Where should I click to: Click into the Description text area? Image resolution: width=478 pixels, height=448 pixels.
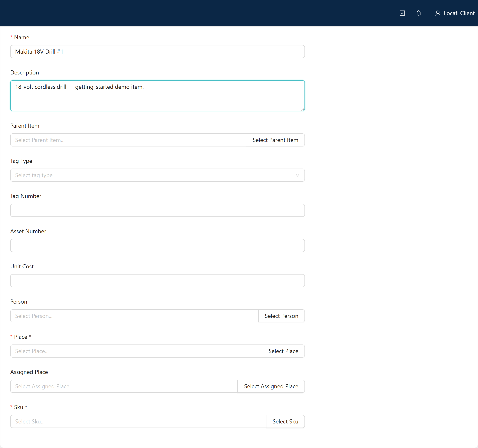[x=158, y=96]
